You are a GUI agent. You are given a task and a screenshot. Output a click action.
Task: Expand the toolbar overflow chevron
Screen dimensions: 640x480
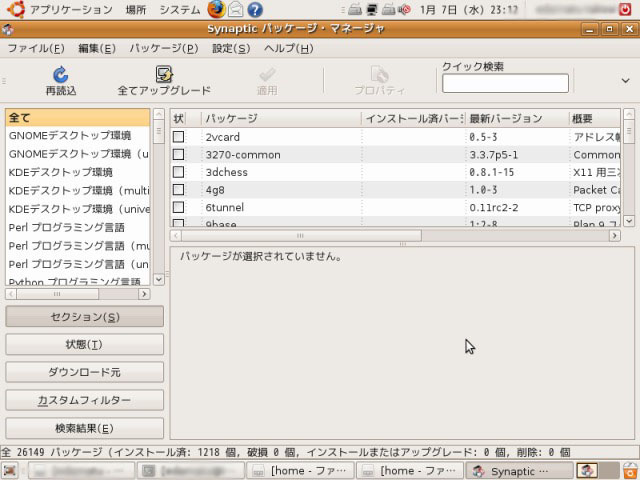625,80
